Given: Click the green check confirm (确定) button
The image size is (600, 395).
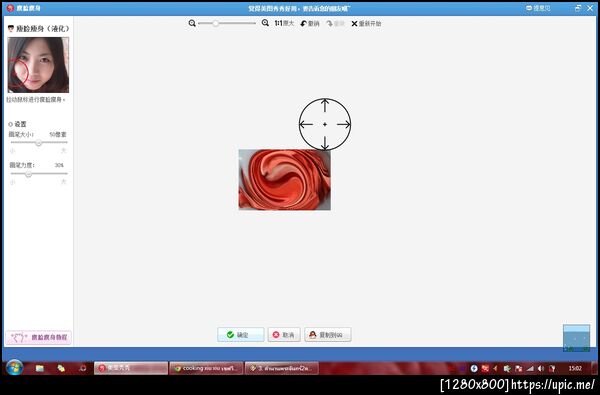Looking at the screenshot, I should point(241,335).
